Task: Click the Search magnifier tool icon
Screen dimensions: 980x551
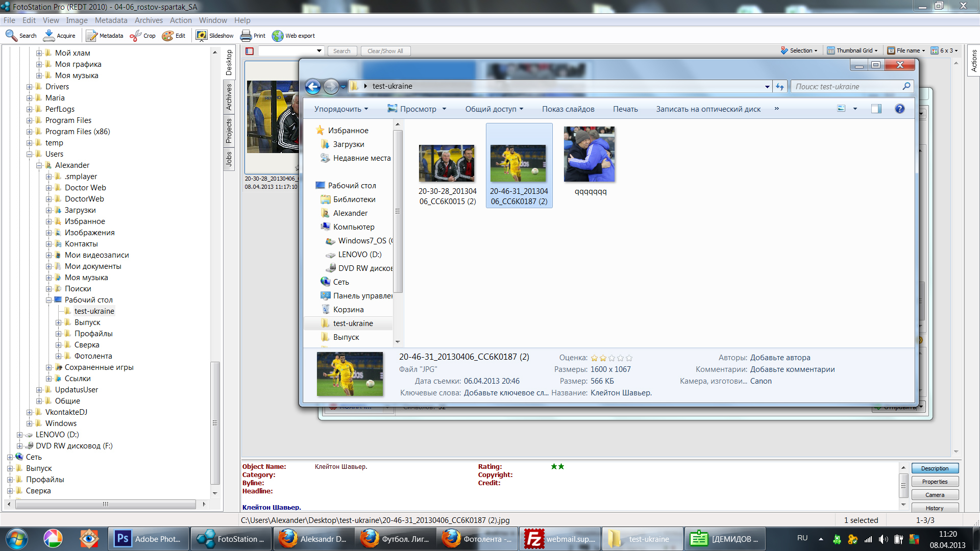Action: [11, 35]
